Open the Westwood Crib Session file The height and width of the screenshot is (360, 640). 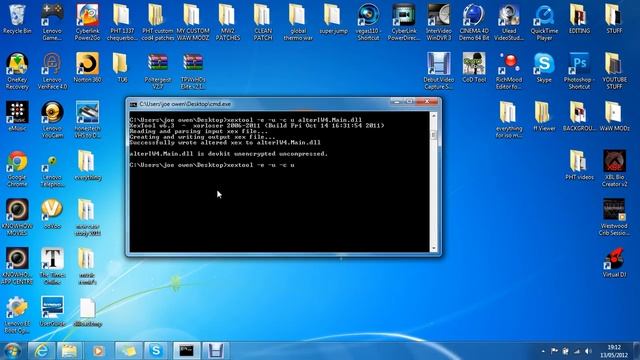coord(614,217)
